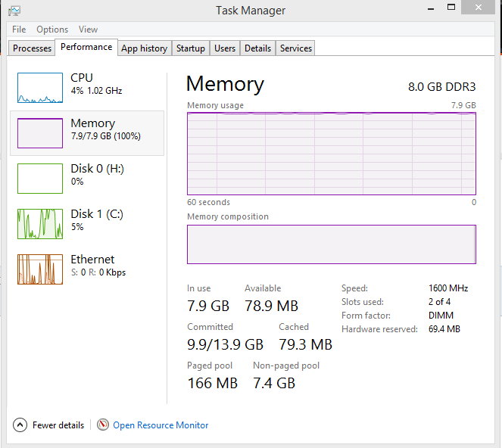Select the Disk 0 (H:) graph thumbnail
Image resolution: width=502 pixels, height=448 pixels.
pos(40,179)
